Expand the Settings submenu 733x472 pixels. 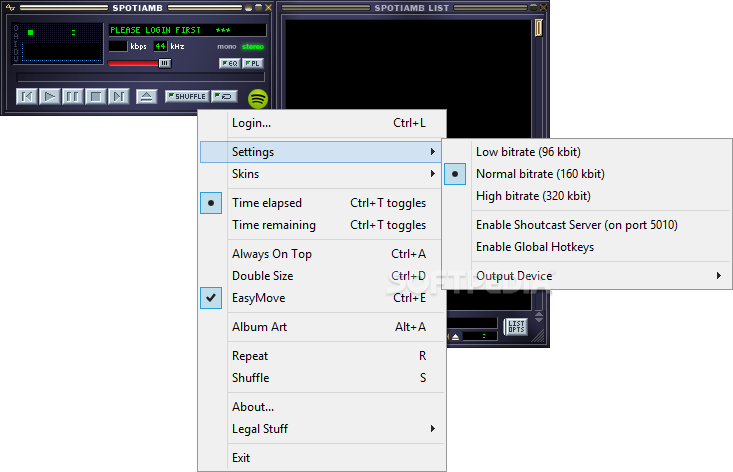pos(321,152)
